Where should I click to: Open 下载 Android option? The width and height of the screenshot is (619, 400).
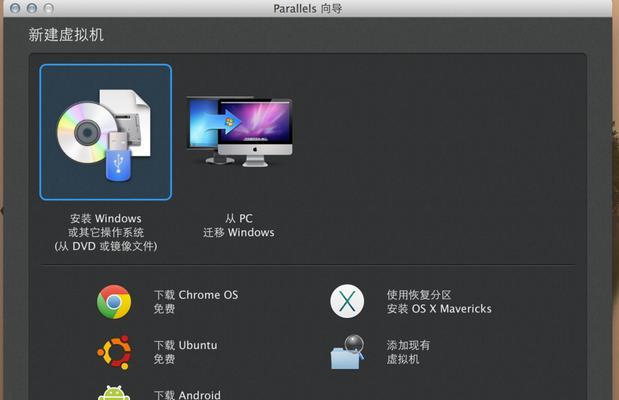187,395
